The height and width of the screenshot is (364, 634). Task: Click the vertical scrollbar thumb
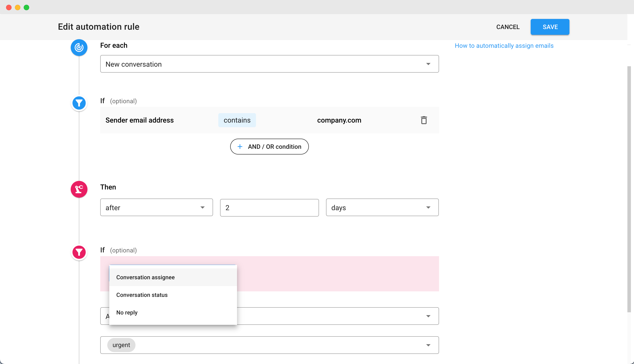629,189
